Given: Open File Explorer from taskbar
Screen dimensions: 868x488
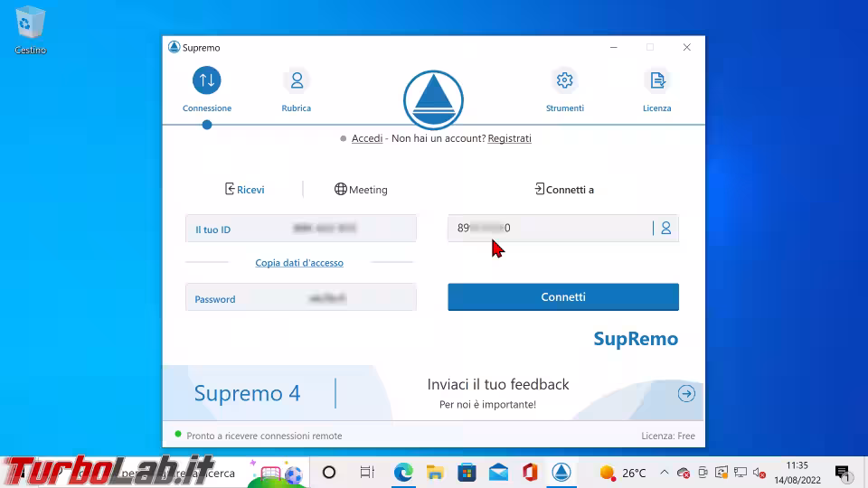Looking at the screenshot, I should (x=435, y=473).
